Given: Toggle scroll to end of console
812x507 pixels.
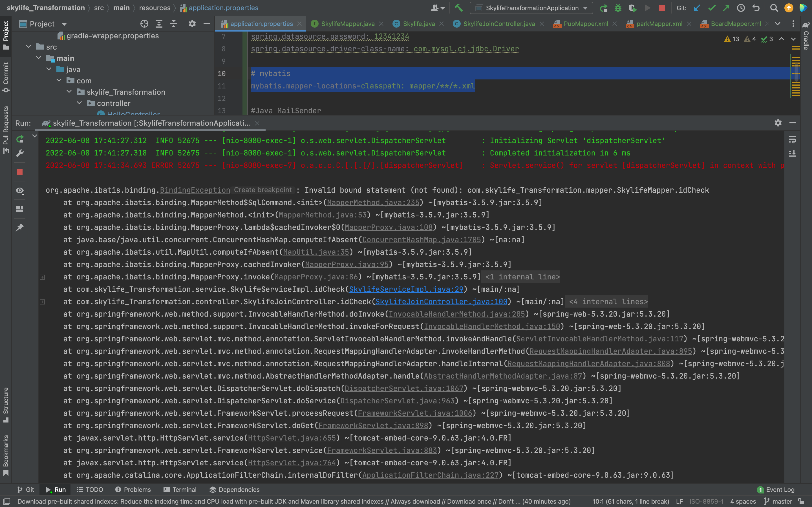Looking at the screenshot, I should 792,153.
